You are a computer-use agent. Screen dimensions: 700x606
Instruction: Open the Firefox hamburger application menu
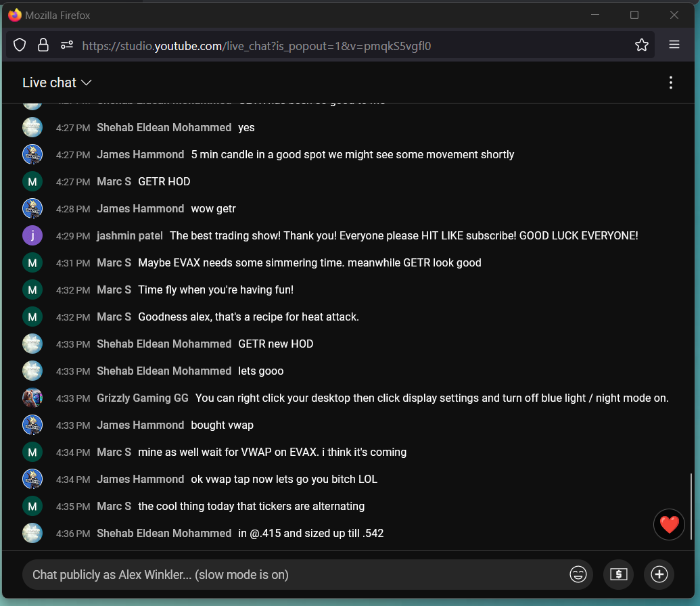click(x=674, y=45)
